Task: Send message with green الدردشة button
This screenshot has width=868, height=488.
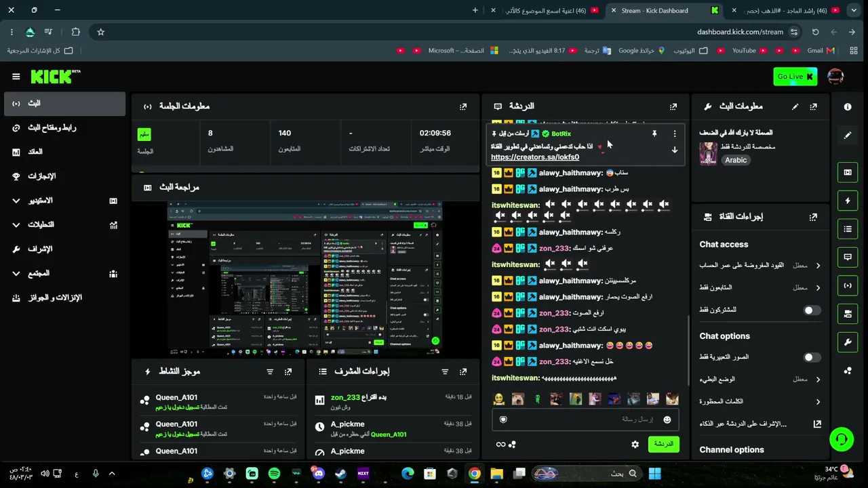Action: [x=663, y=445]
